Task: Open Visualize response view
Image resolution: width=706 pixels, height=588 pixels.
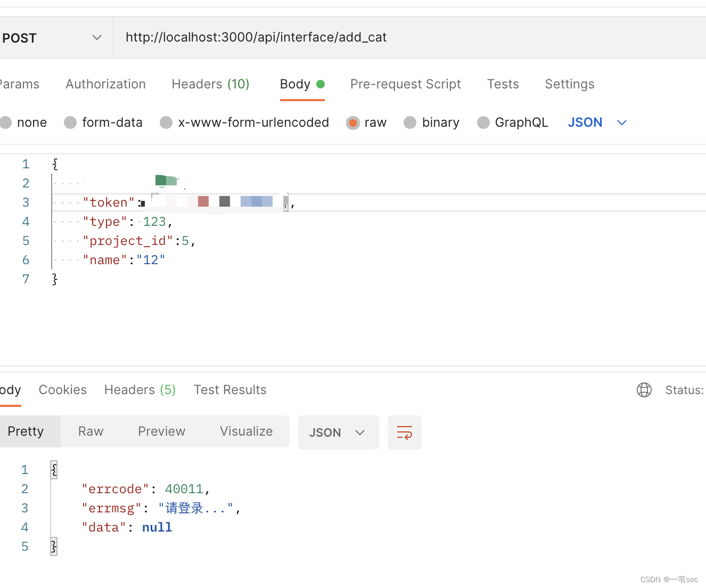Action: point(246,431)
